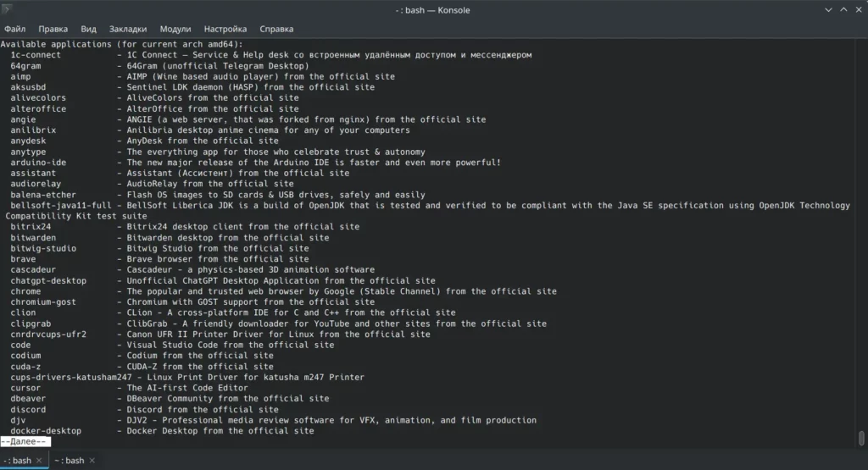Click the 'cnrdrvcups-ufr2' package name
This screenshot has height=470, width=868.
coord(48,335)
